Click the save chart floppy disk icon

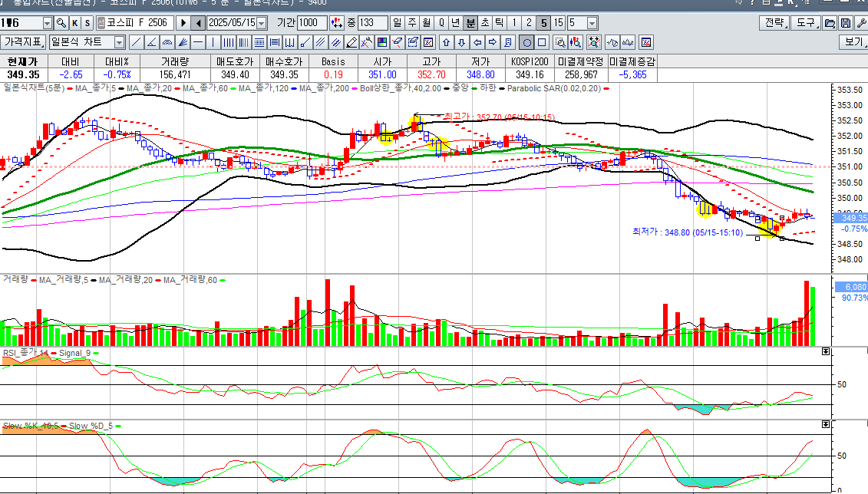pos(845,23)
